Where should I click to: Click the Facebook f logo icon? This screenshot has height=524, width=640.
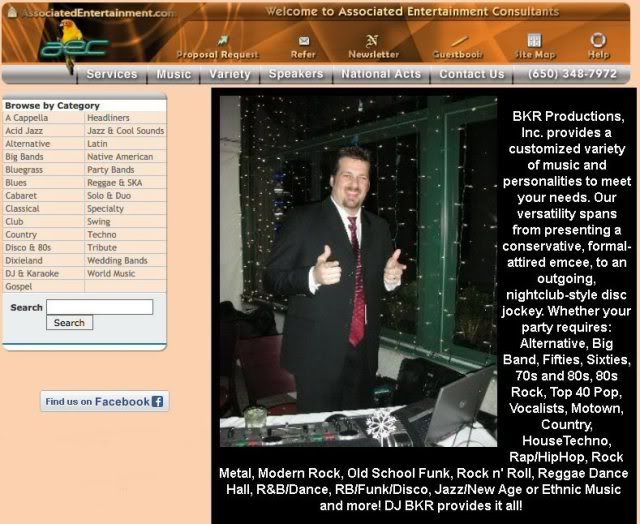158,401
